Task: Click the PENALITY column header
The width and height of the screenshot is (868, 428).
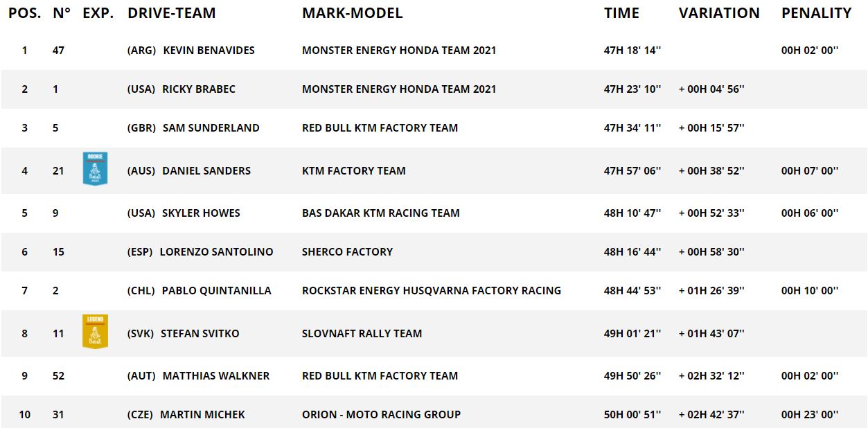Action: (x=816, y=13)
